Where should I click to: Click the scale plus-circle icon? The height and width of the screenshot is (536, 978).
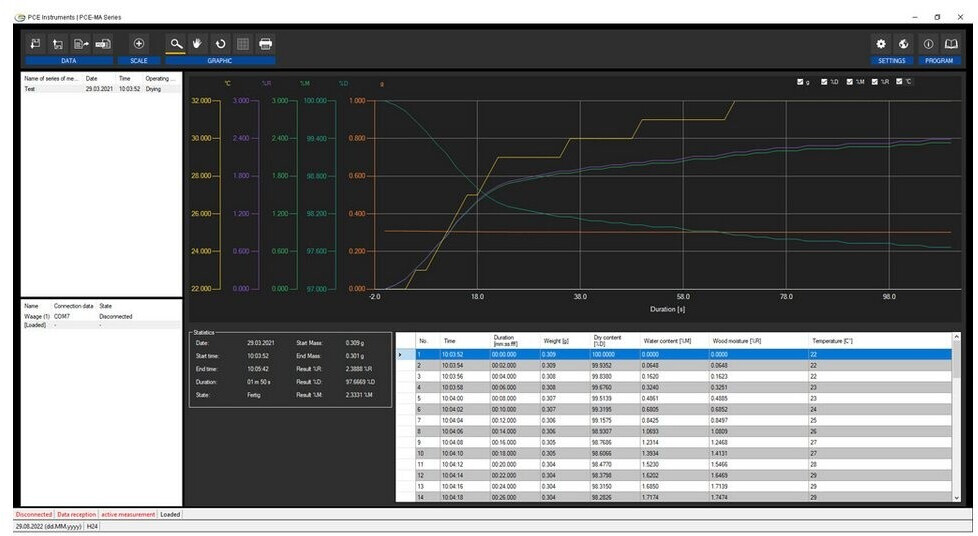[139, 44]
